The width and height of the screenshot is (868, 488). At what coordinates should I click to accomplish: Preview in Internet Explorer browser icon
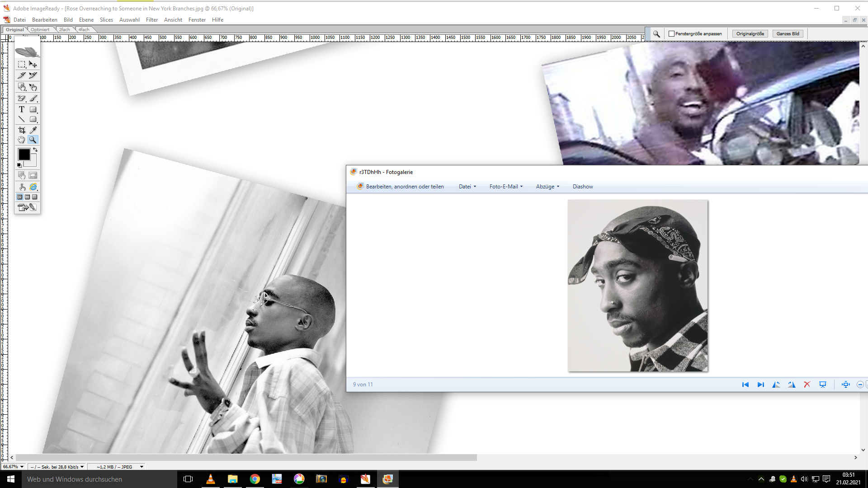(x=33, y=187)
